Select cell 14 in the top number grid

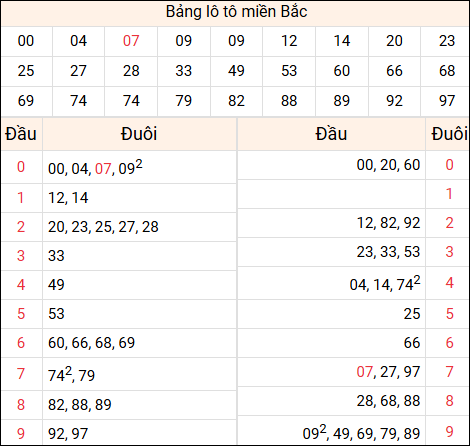(x=342, y=41)
